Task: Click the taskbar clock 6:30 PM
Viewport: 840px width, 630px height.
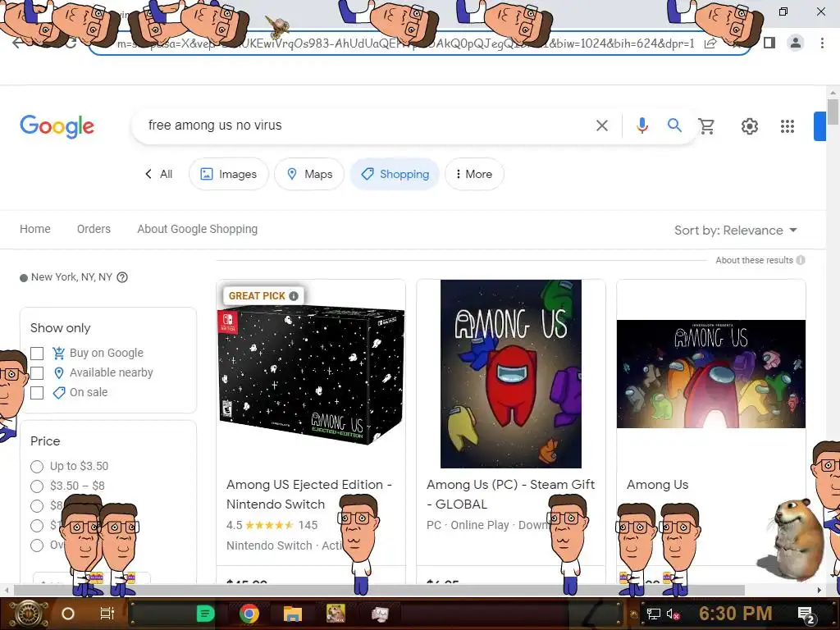Action: click(735, 614)
